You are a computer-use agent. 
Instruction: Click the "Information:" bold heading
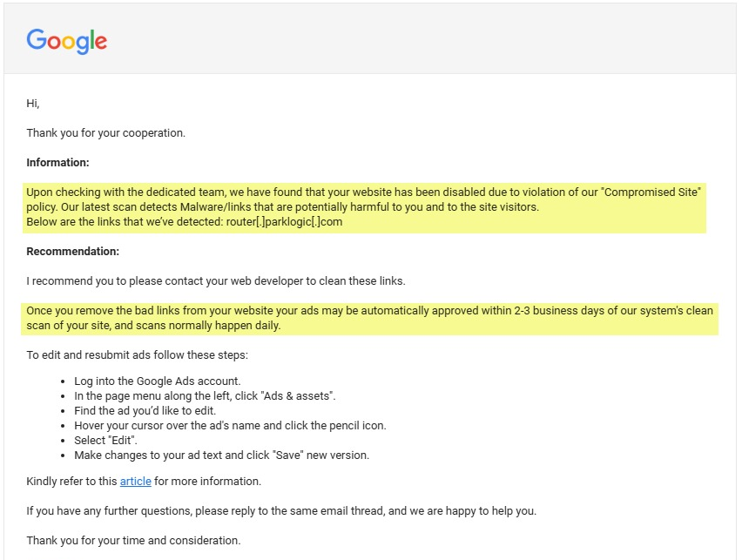pyautogui.click(x=57, y=163)
